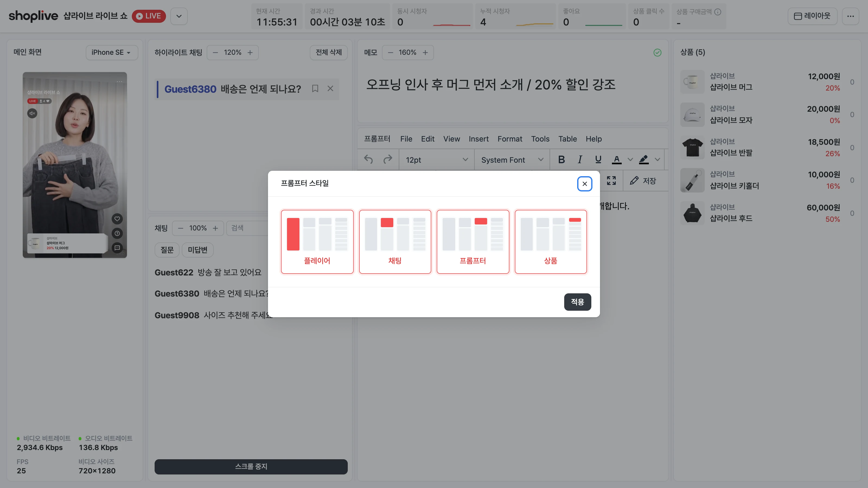Tap the question mark icon in preview
Image resolution: width=868 pixels, height=488 pixels.
117,233
